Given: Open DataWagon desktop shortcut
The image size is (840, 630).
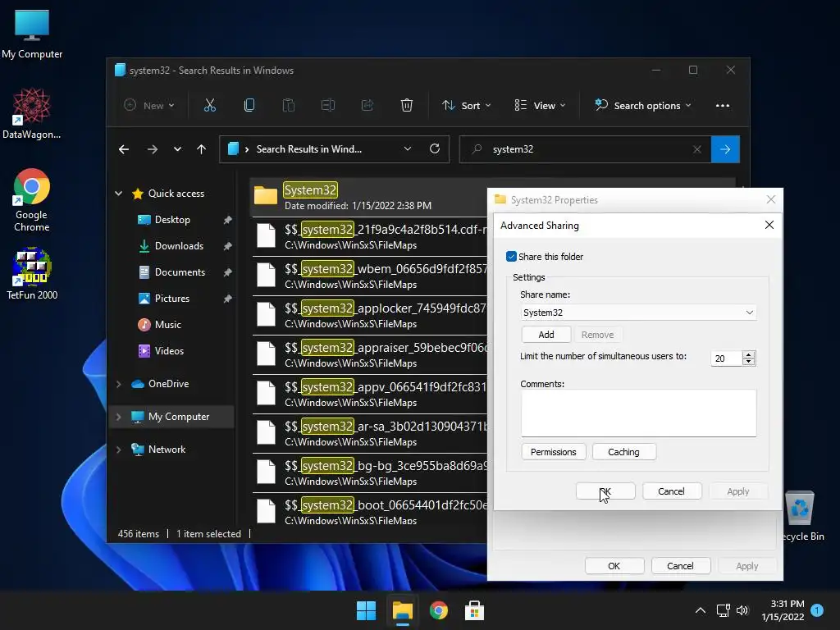Looking at the screenshot, I should [32, 113].
